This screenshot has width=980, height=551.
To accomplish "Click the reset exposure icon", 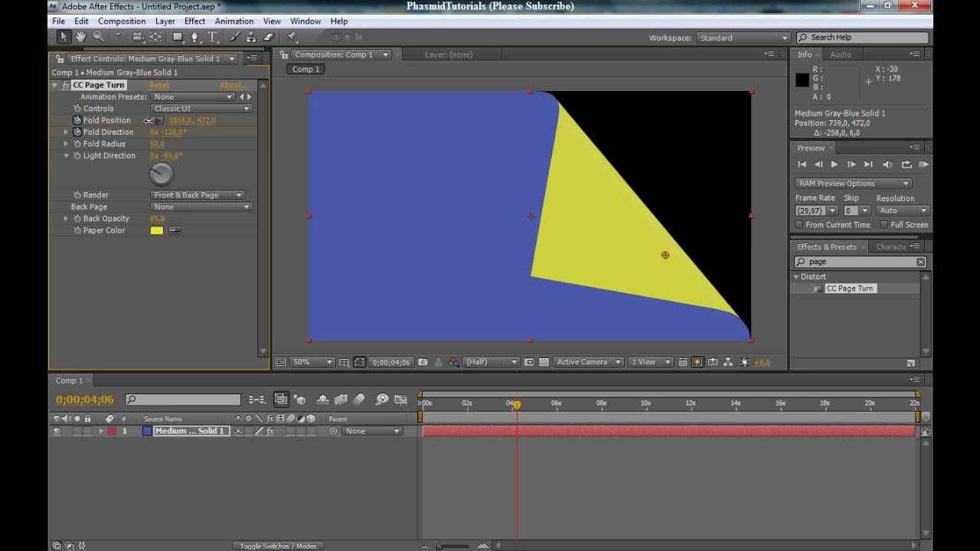I will click(744, 362).
